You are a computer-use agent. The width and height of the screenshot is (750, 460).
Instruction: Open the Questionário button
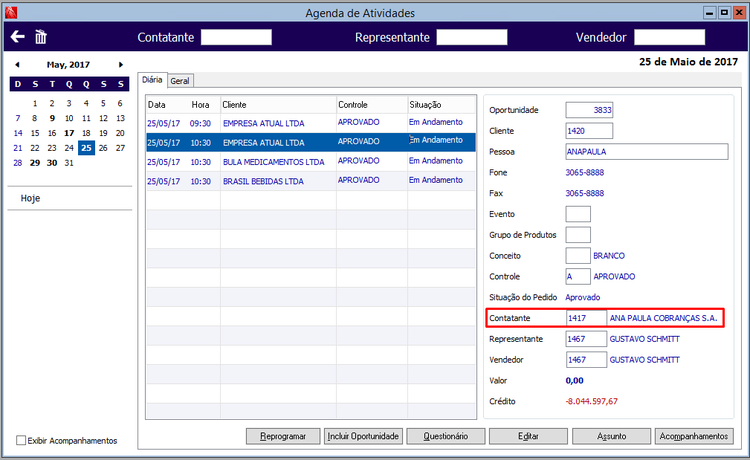click(446, 436)
